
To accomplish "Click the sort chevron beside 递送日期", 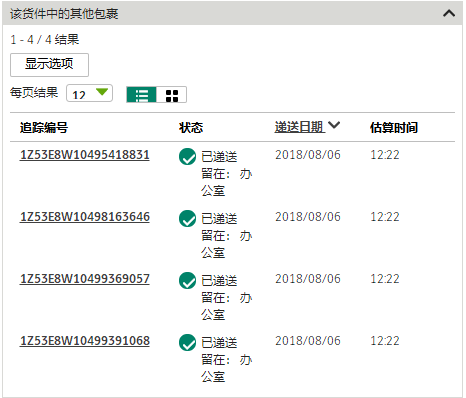I will [334, 125].
